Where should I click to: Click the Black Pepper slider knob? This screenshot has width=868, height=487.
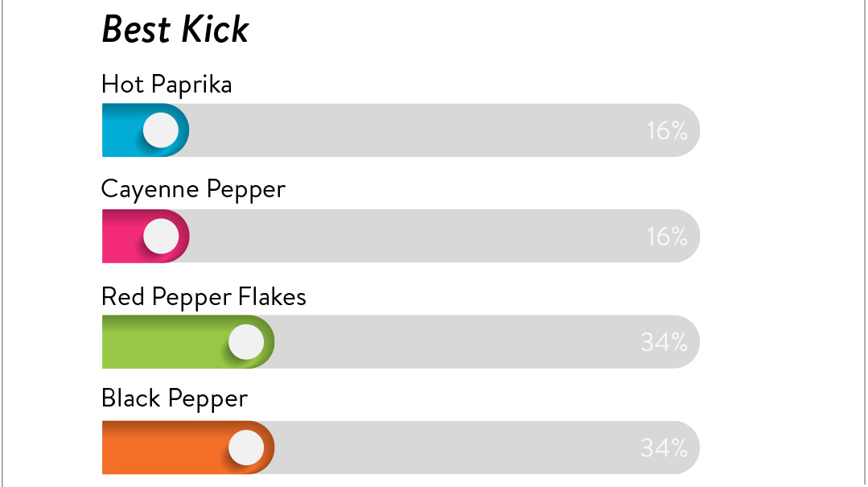(x=246, y=448)
